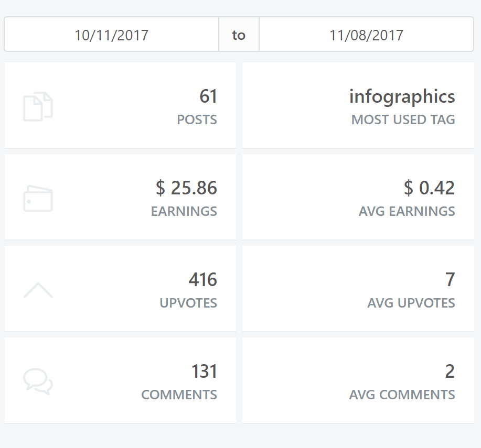
Task: Click the average upvotes value 7
Action: click(x=450, y=280)
